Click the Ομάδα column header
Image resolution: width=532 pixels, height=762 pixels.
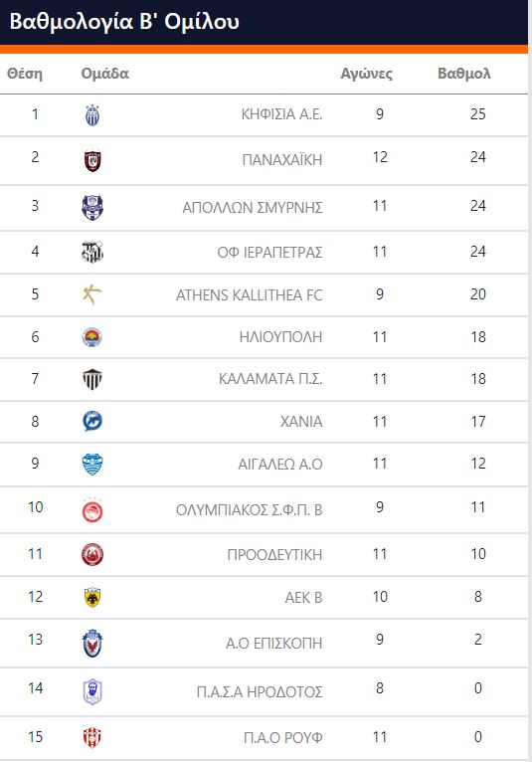pos(105,74)
